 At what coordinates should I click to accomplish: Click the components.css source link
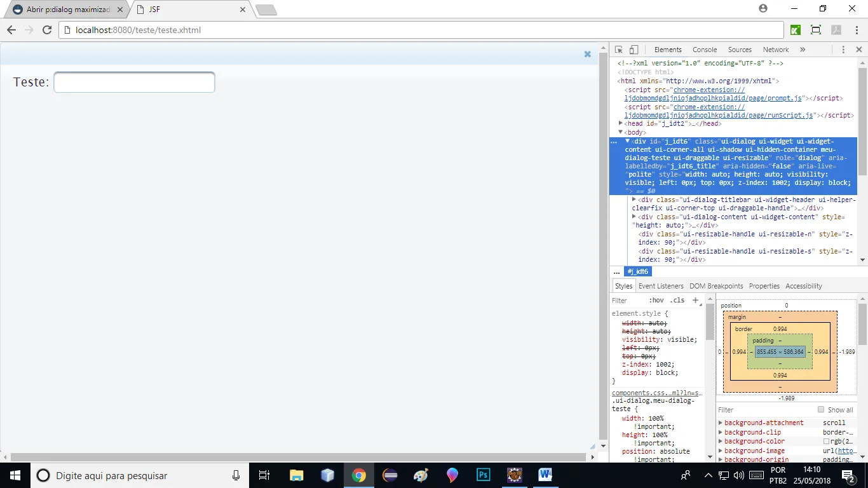point(657,393)
